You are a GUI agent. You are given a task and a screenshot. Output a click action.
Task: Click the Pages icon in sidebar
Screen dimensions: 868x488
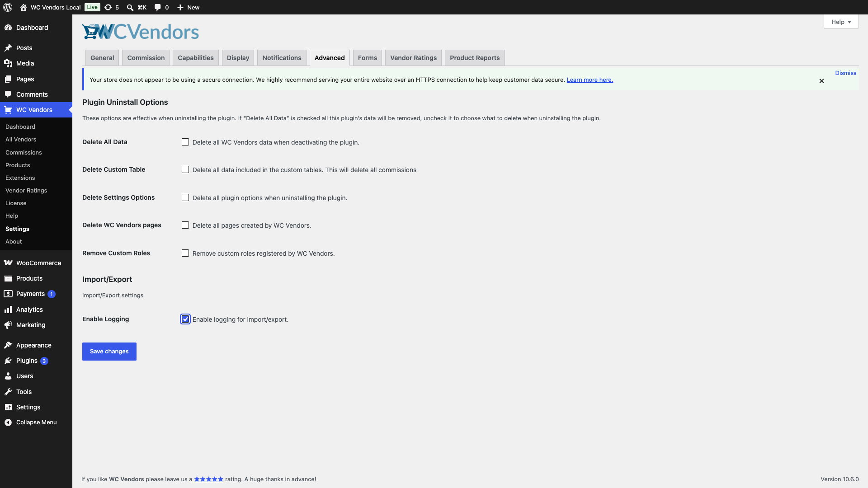coord(8,79)
